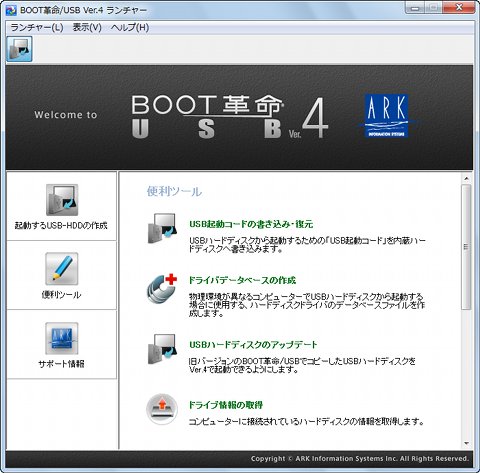Click the scrollbar down arrow

[466, 443]
